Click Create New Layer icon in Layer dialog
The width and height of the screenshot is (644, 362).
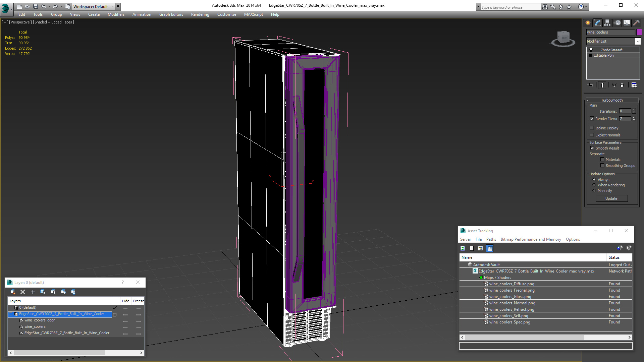tap(13, 292)
